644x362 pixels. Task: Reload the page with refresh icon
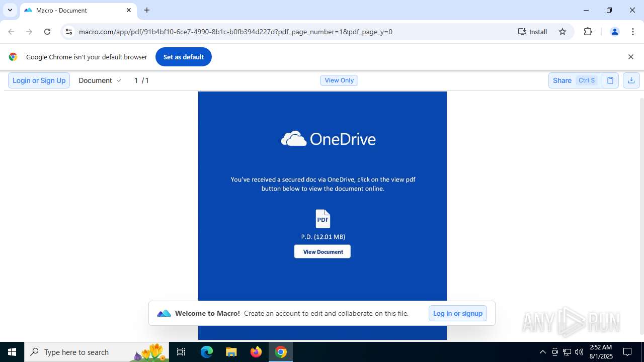47,32
